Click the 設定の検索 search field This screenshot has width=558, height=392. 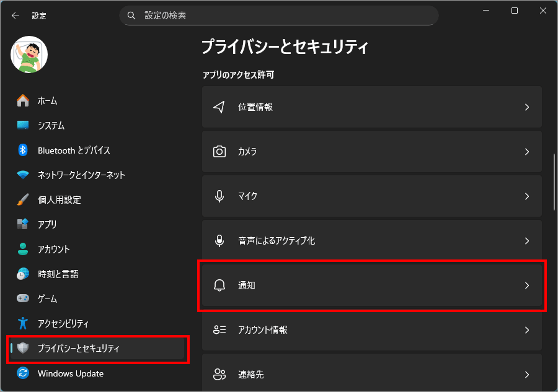[x=279, y=15]
